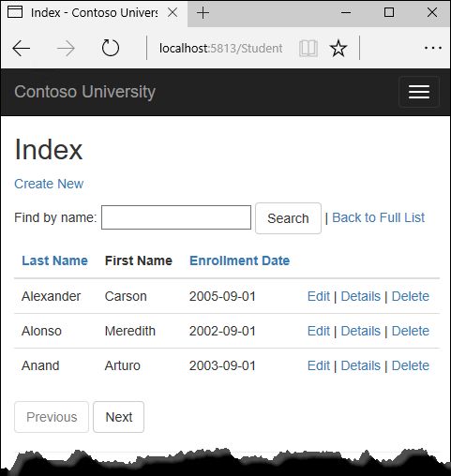Click the Search button

(x=288, y=218)
